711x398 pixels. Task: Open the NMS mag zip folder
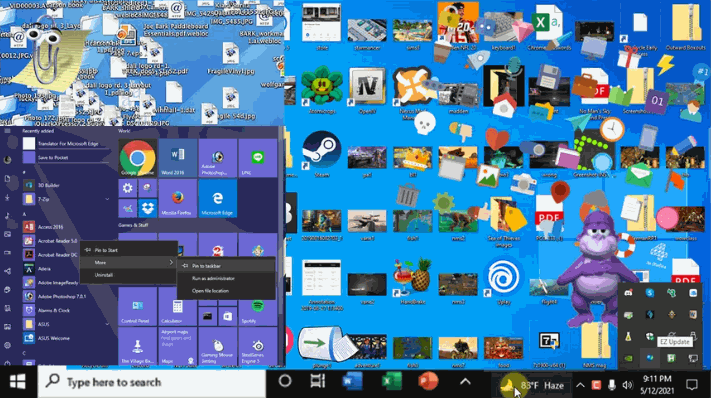tap(594, 344)
